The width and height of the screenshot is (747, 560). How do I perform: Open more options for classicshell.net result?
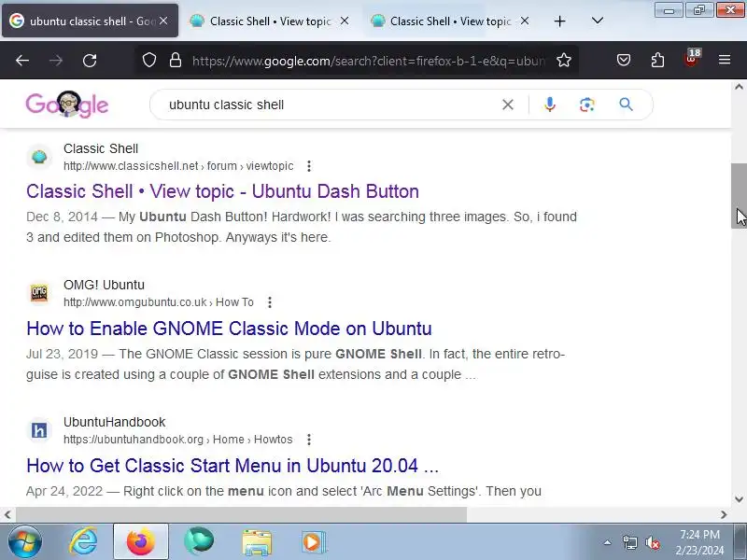[x=309, y=166]
